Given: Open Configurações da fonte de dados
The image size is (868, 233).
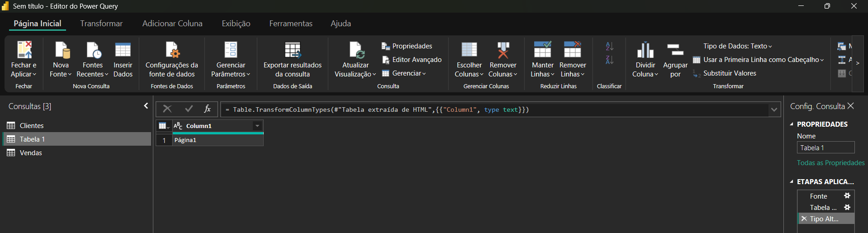Looking at the screenshot, I should click(172, 50).
